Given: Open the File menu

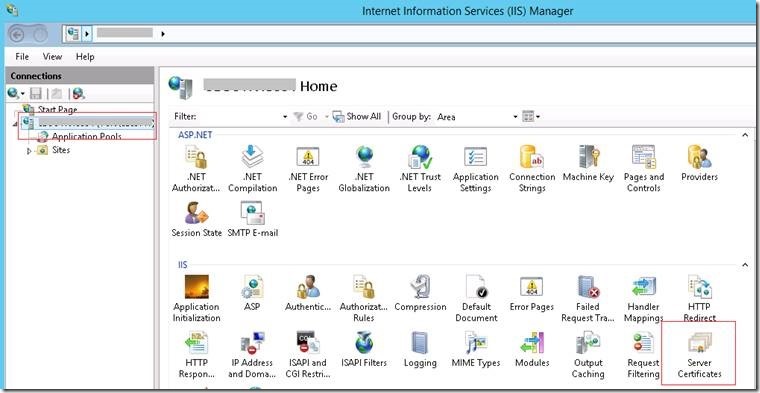Looking at the screenshot, I should point(22,57).
